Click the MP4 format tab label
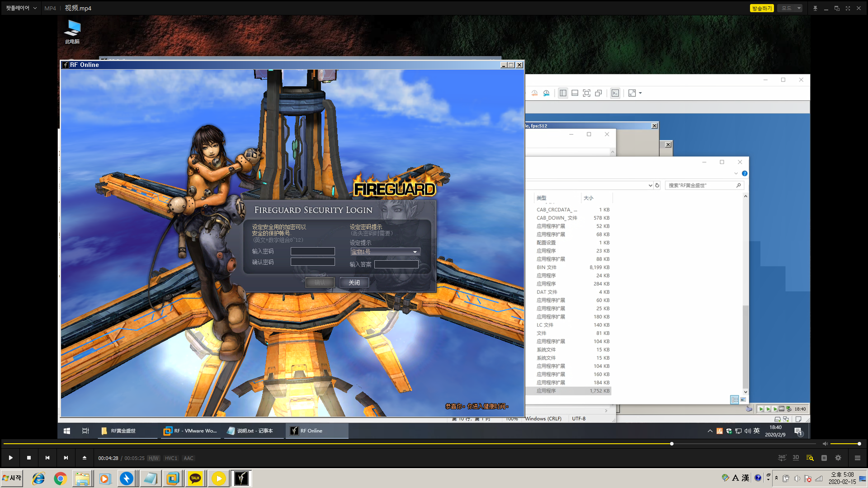Screen dimensions: 868x488 tap(50, 8)
